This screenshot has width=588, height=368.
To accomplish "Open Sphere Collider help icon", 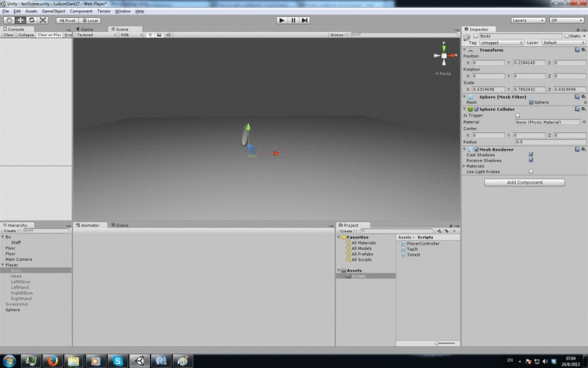I will coord(577,109).
